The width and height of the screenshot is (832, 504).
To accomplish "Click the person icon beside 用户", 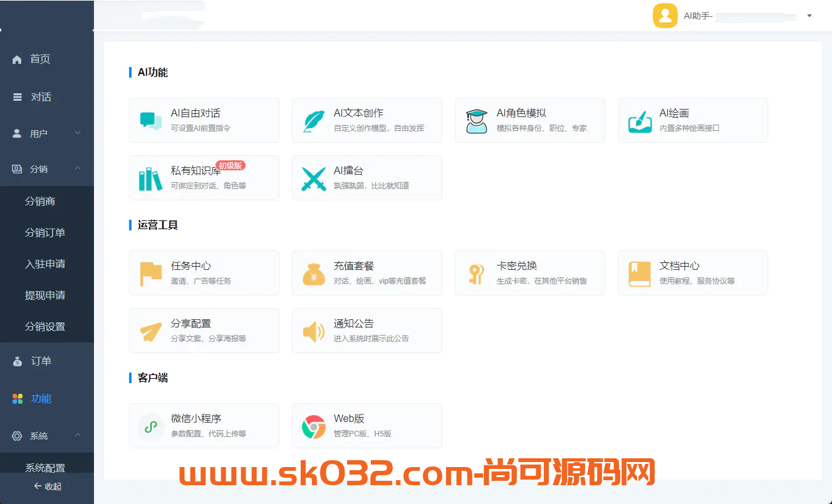I will (17, 133).
